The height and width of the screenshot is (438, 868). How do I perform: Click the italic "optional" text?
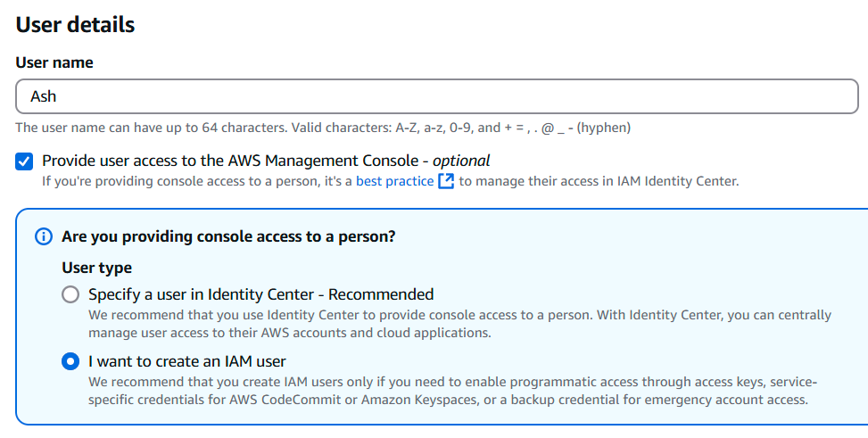[461, 161]
